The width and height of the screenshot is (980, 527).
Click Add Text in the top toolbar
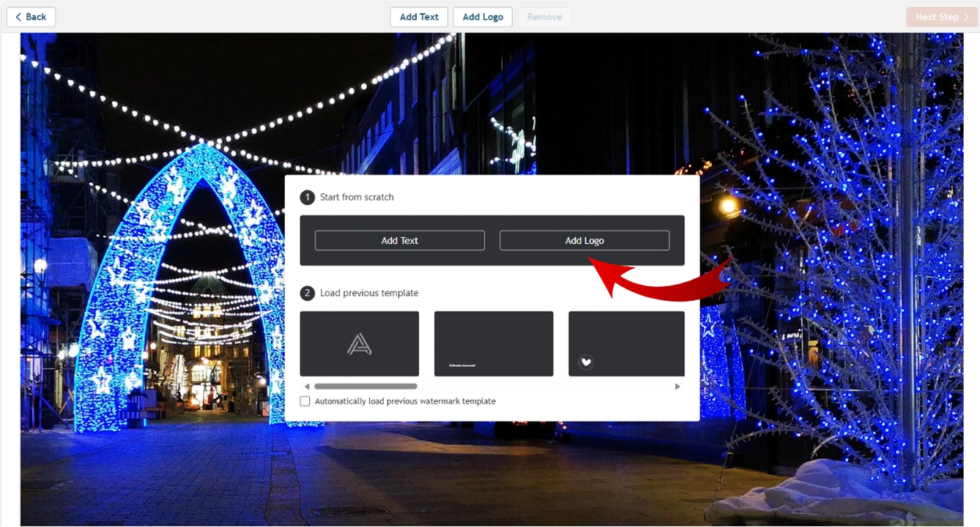click(x=419, y=17)
